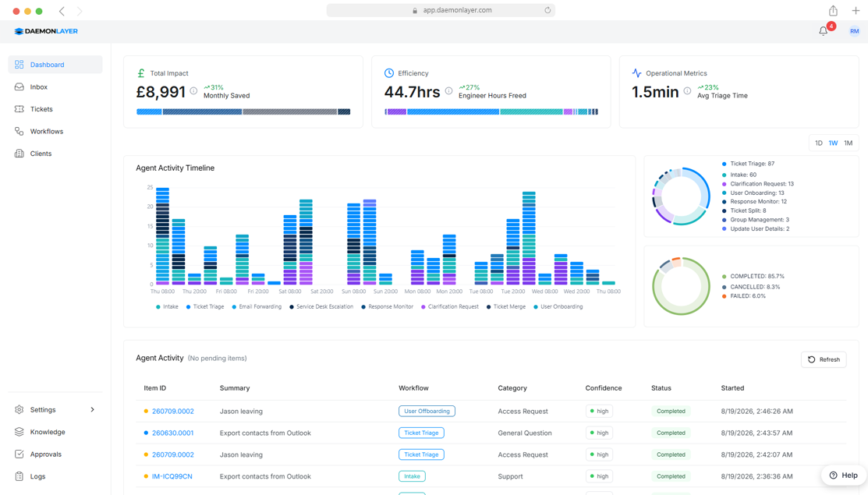
Task: Open Inbox from the sidebar
Action: pos(55,87)
